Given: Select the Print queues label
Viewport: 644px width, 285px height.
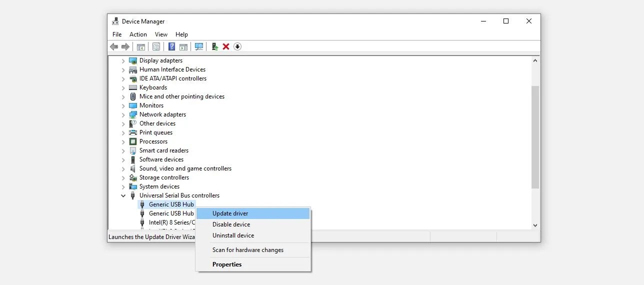Looking at the screenshot, I should [156, 132].
